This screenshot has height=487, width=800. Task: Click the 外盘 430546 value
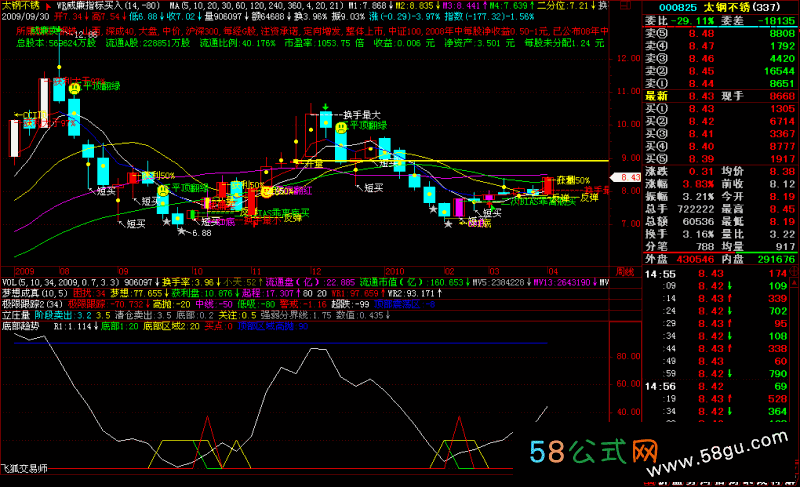point(695,259)
